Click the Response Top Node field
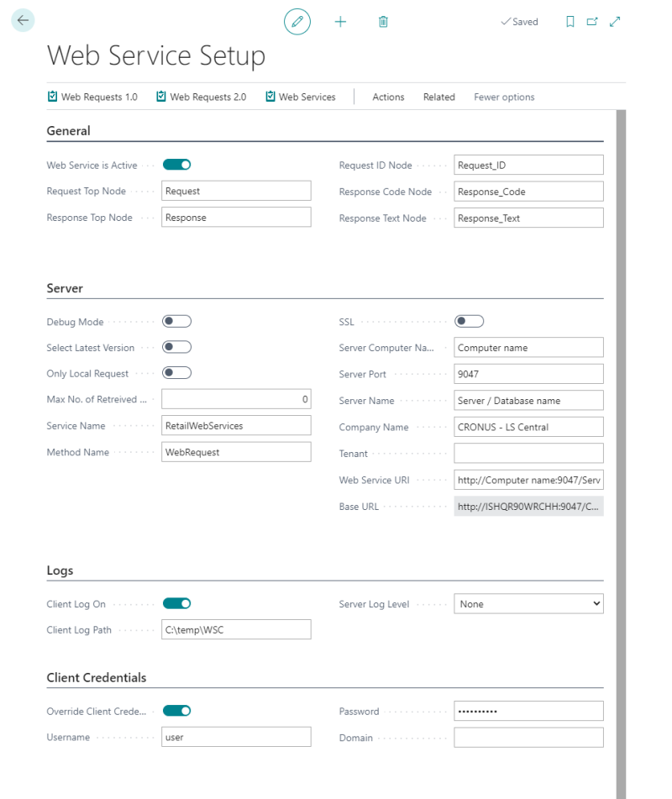This screenshot has height=799, width=672. tap(236, 217)
